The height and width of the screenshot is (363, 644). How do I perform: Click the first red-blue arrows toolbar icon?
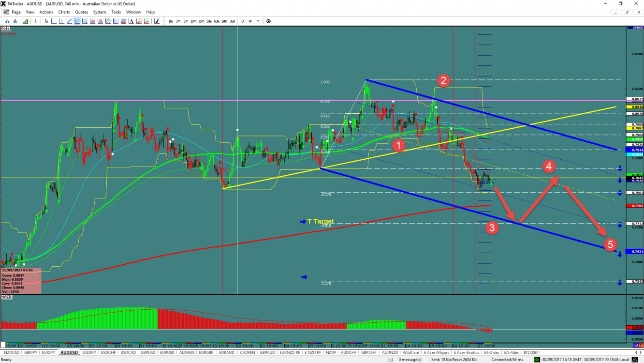click(x=7, y=21)
